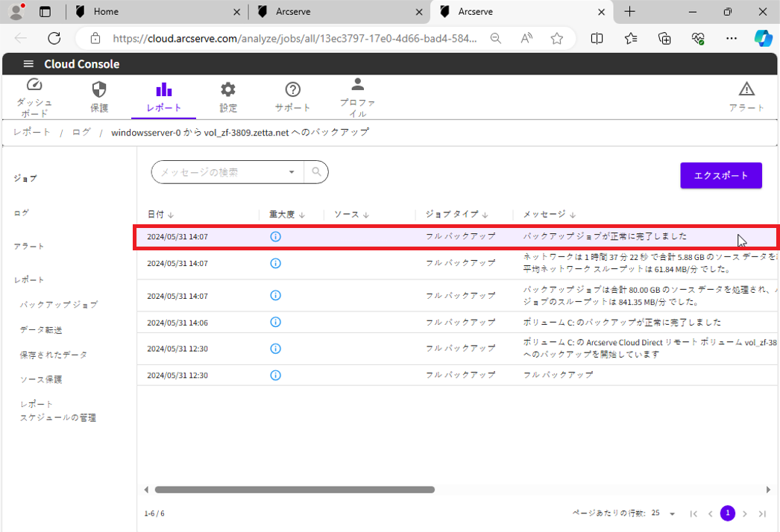780x532 pixels.
Task: Click the メッセージの検索 search input field
Action: (x=221, y=172)
